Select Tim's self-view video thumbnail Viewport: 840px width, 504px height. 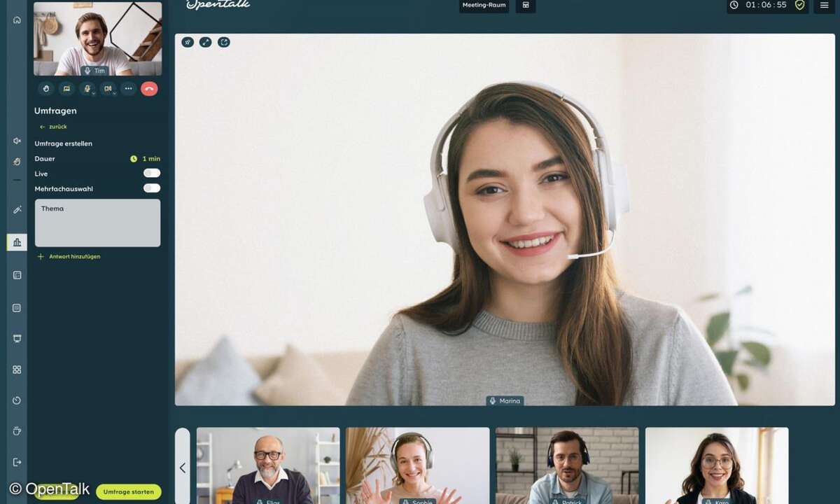97,38
